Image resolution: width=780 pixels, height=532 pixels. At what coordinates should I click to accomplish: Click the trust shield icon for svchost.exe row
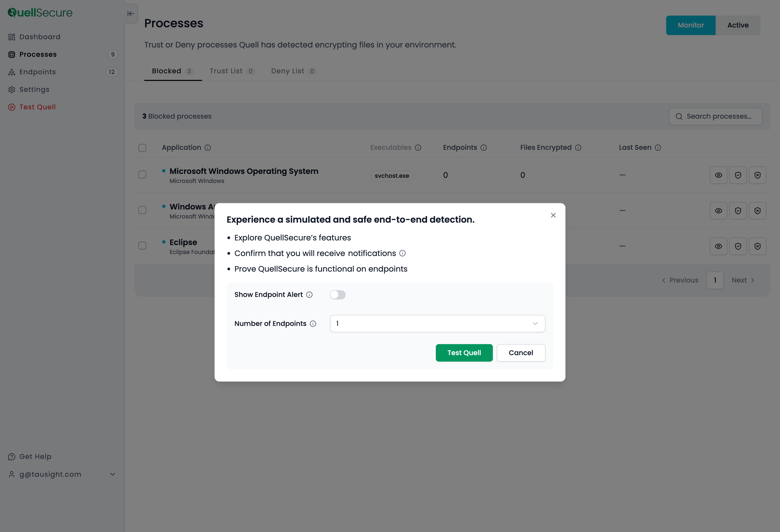tap(738, 175)
